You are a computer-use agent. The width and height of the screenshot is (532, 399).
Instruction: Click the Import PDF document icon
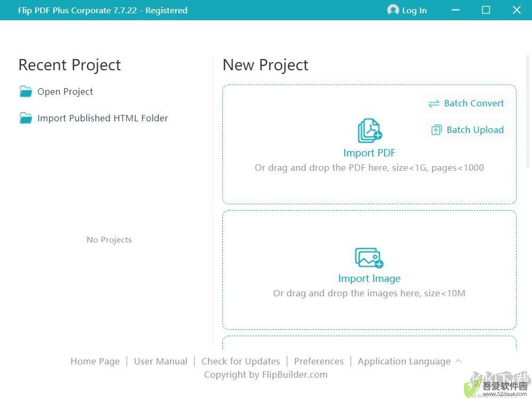(370, 131)
